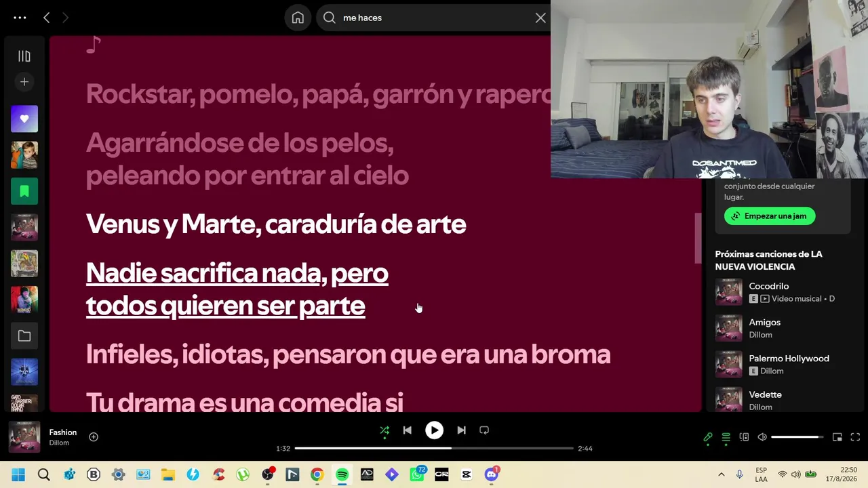
Task: Open the connect to a device menu
Action: (744, 437)
